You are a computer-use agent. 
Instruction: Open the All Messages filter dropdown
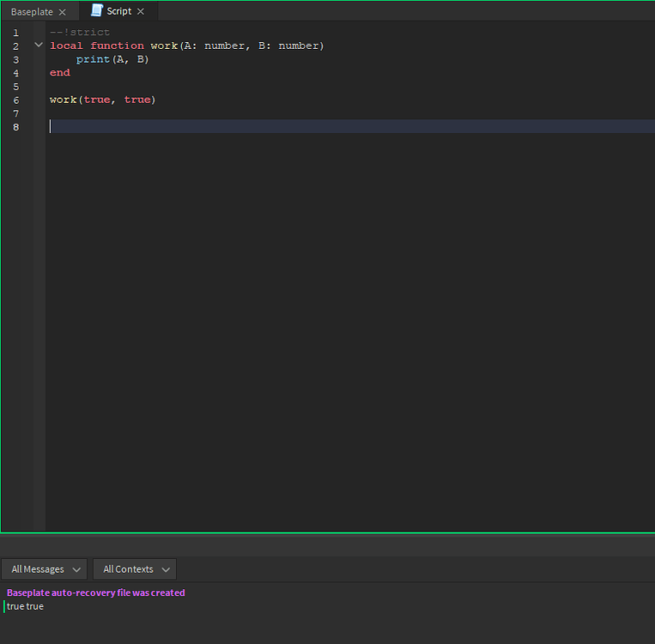point(45,569)
